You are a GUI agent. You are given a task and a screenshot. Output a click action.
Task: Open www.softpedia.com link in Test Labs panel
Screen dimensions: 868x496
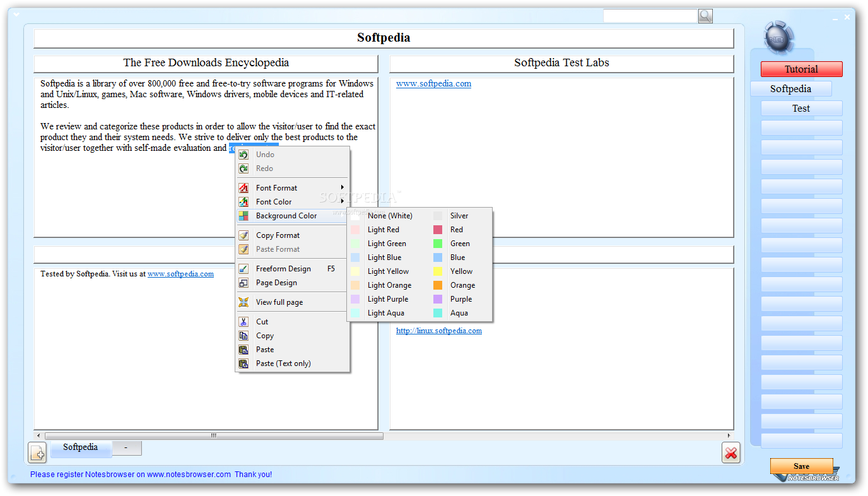[433, 83]
